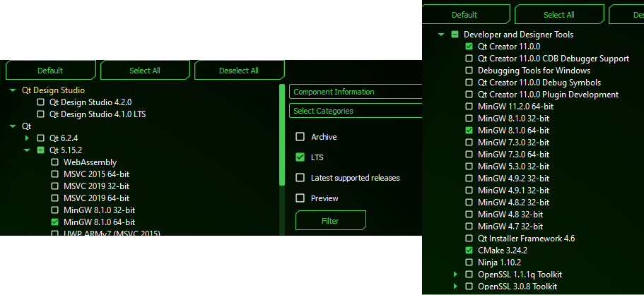Enable the WebAssembly component
The width and height of the screenshot is (644, 295).
pos(54,162)
